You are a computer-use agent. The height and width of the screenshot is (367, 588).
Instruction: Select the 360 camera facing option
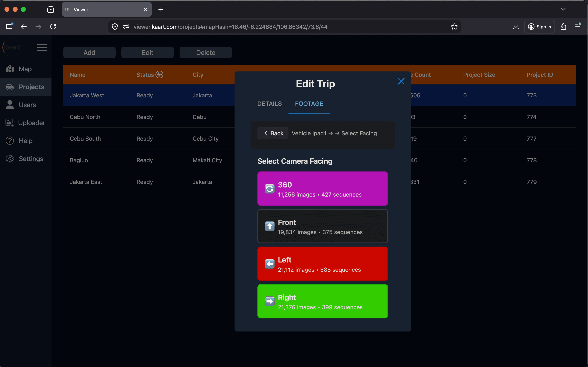tap(323, 189)
